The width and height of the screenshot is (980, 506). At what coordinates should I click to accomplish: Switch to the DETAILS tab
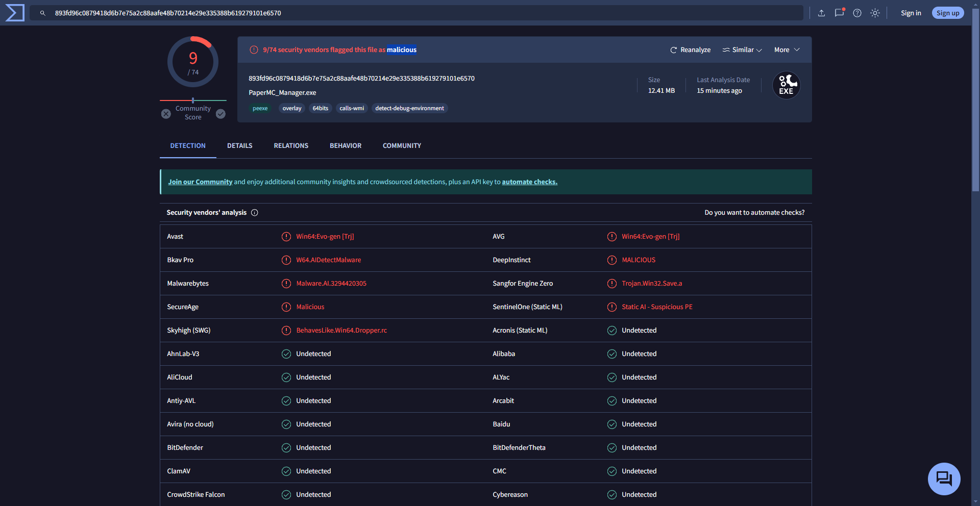(240, 146)
